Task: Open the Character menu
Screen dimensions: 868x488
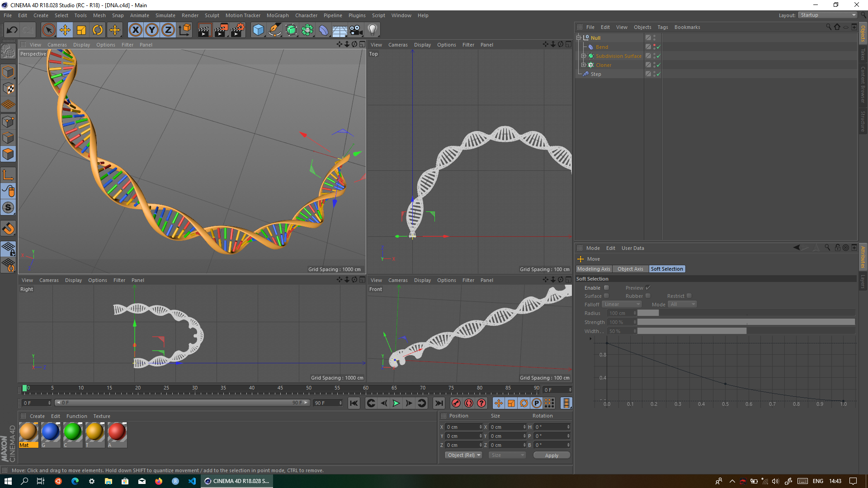Action: 307,15
